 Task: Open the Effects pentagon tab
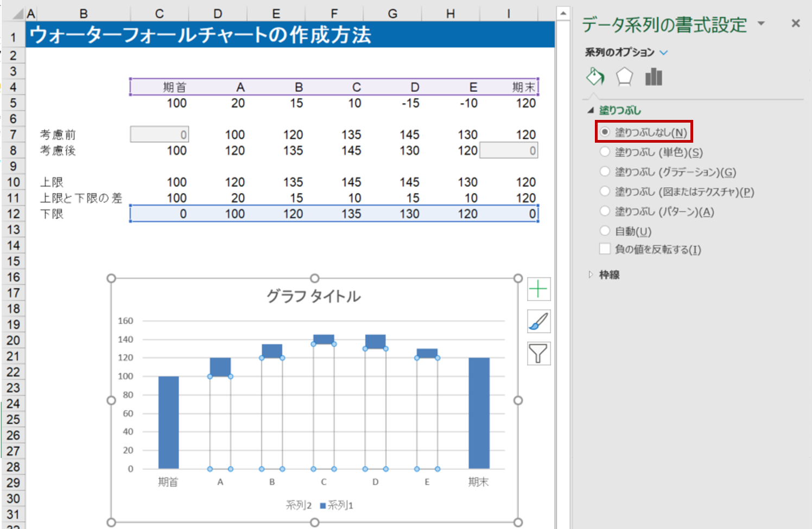point(624,77)
